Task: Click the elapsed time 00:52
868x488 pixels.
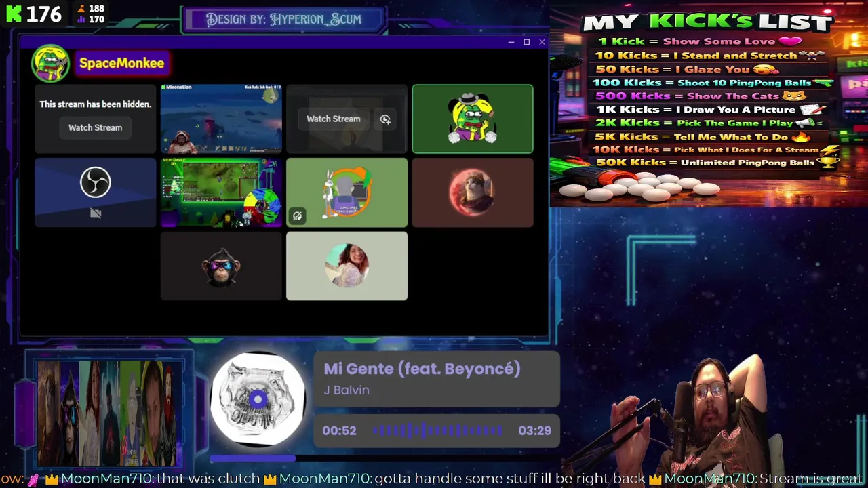Action: click(339, 430)
